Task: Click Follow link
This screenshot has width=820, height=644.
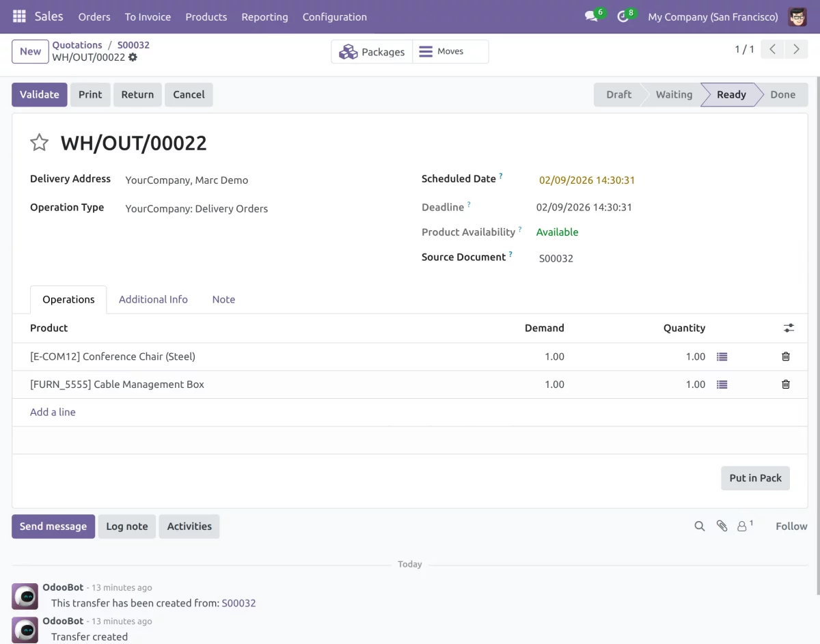Action: tap(791, 526)
